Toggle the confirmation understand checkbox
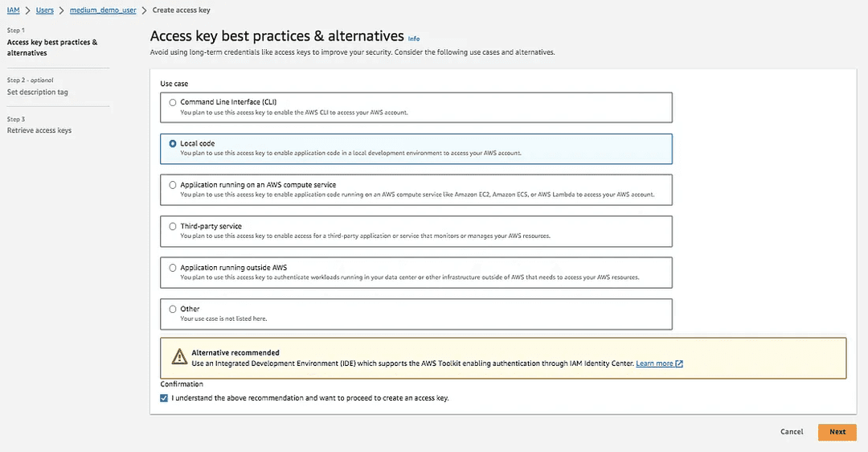The height and width of the screenshot is (452, 868). [x=164, y=398]
